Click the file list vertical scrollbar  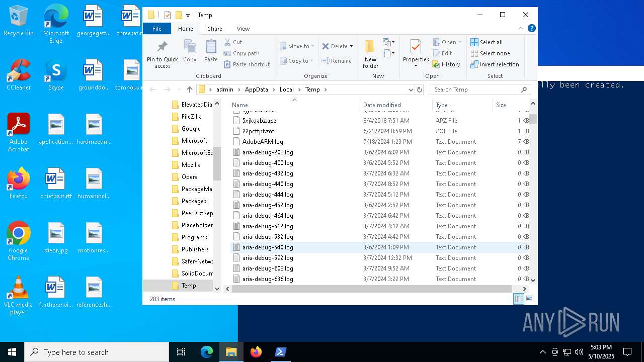point(533,119)
